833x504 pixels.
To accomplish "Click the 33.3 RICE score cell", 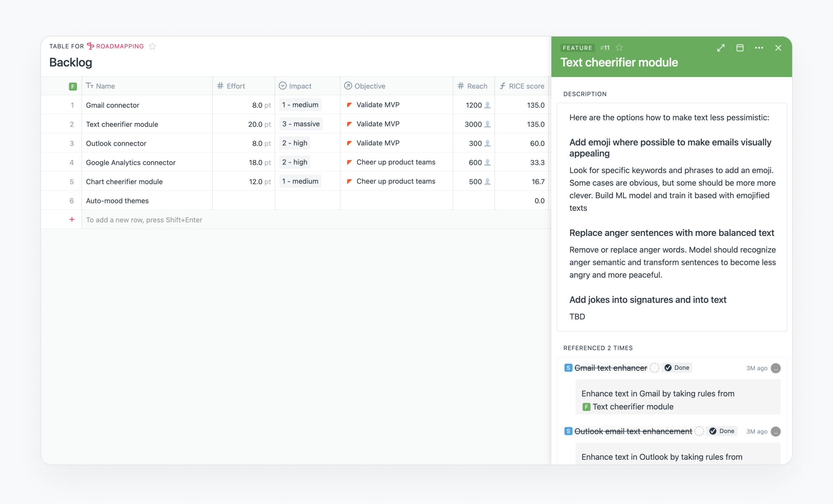I will click(x=522, y=163).
